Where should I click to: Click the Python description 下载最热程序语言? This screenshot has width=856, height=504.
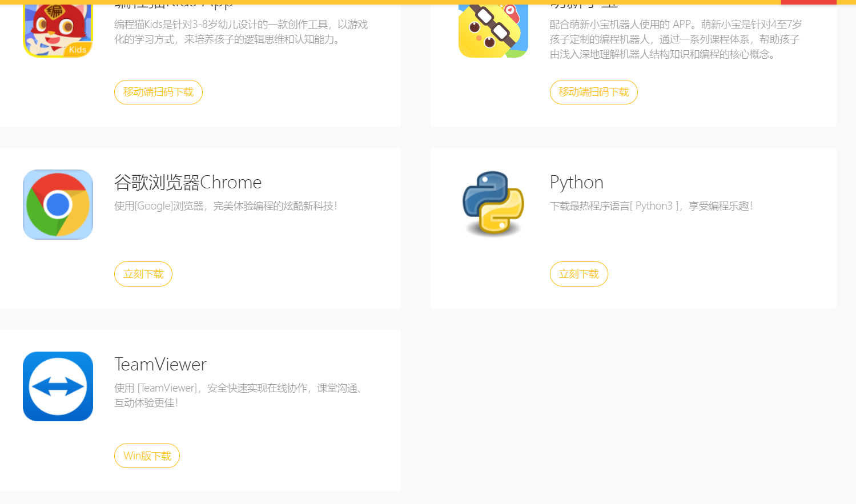coord(651,206)
